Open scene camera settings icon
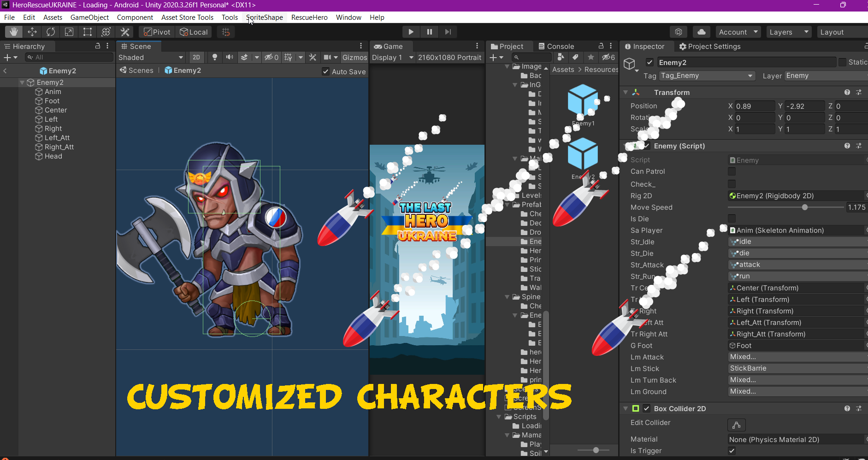 [x=327, y=57]
